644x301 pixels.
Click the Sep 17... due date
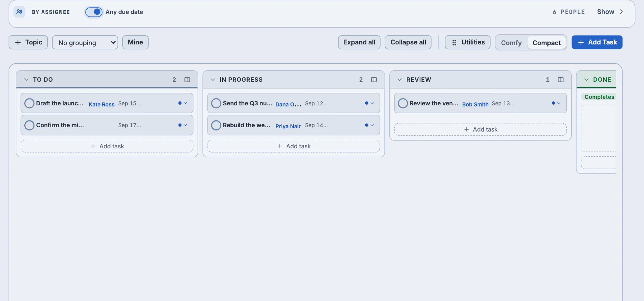point(130,125)
